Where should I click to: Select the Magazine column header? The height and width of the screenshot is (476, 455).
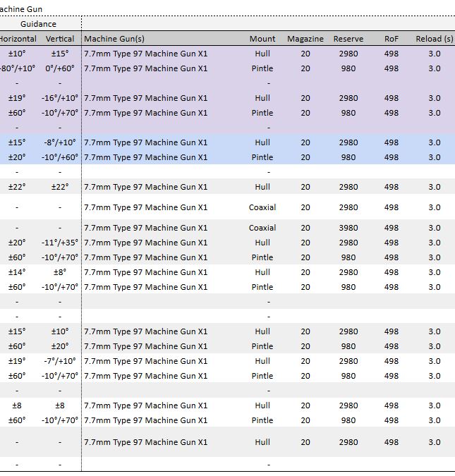[x=305, y=39]
